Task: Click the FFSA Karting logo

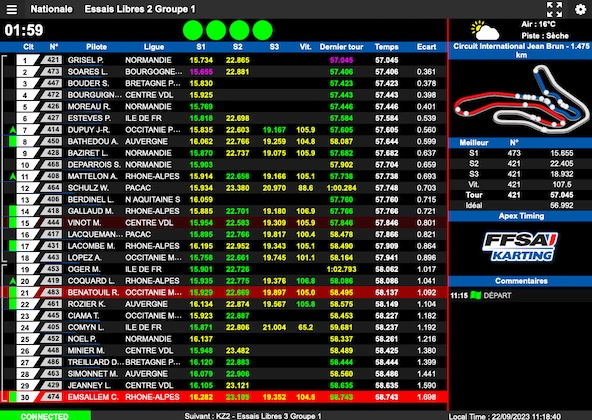Action: (520, 247)
